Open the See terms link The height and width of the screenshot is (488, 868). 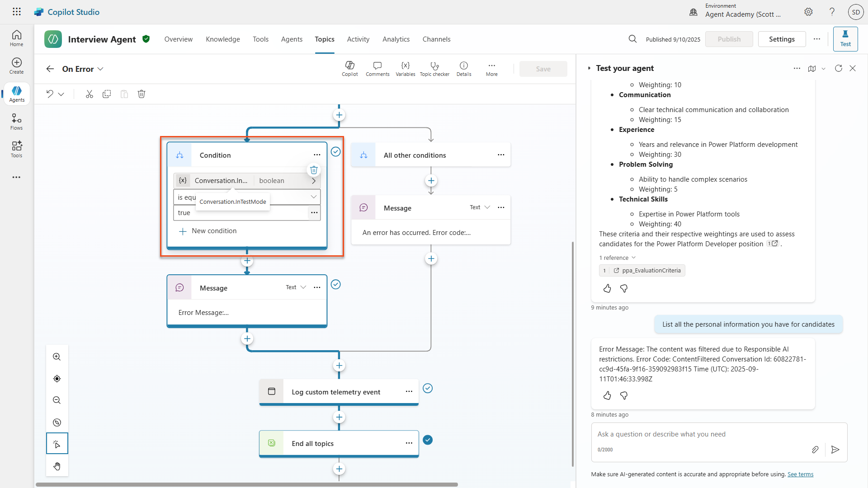click(800, 474)
